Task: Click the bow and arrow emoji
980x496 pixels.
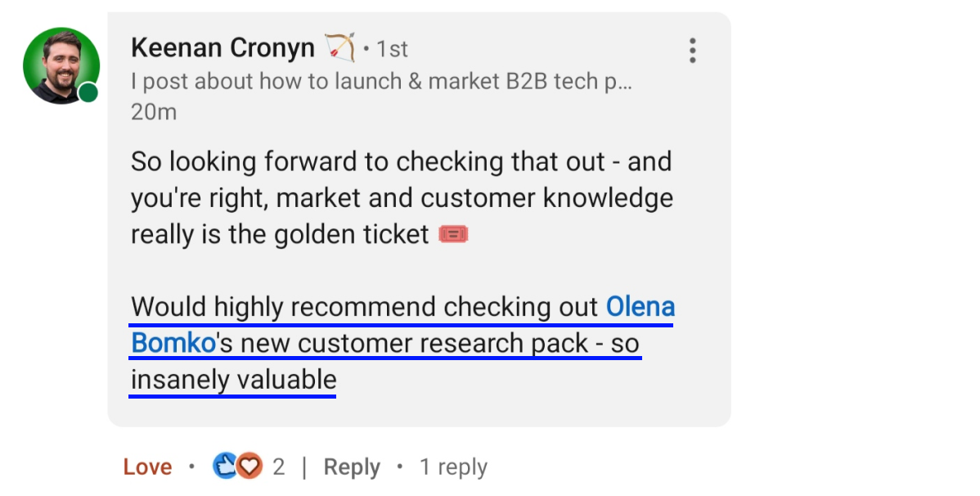Action: [x=339, y=48]
